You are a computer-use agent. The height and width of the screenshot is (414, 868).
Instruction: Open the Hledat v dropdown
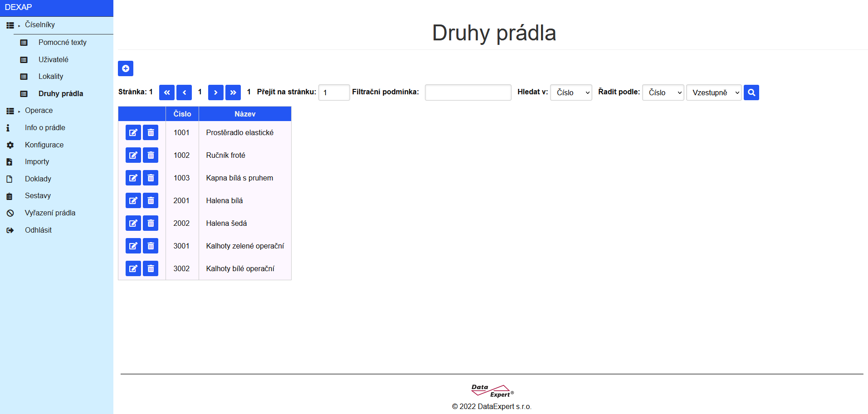click(x=571, y=93)
